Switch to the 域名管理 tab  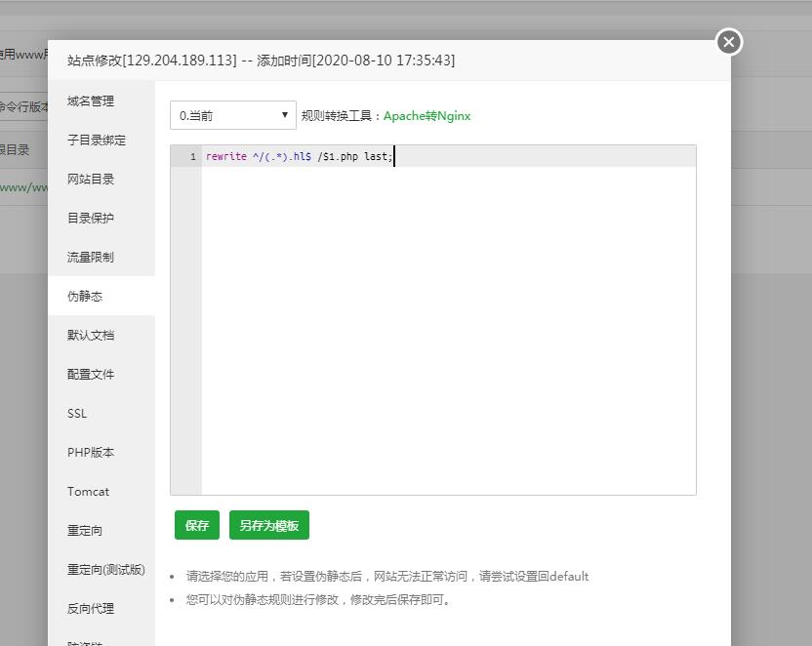pyautogui.click(x=91, y=101)
